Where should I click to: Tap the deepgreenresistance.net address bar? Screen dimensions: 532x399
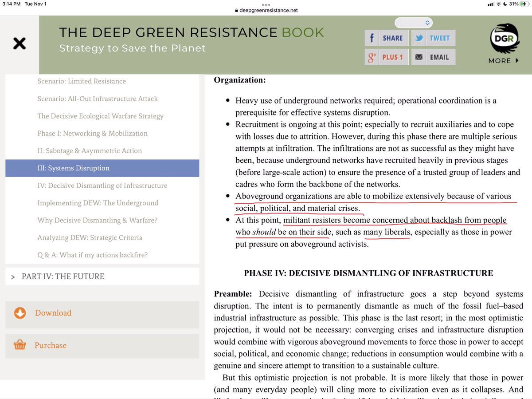[266, 11]
